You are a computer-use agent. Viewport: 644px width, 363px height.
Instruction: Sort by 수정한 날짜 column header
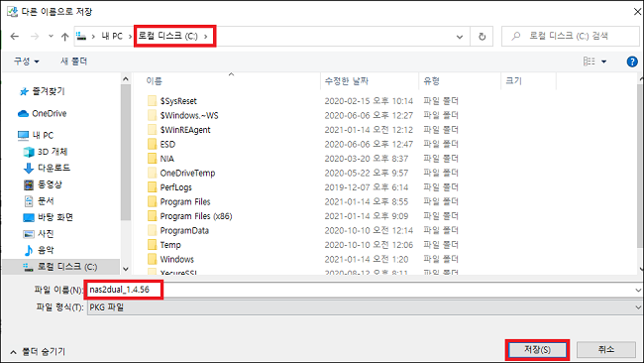(x=347, y=81)
